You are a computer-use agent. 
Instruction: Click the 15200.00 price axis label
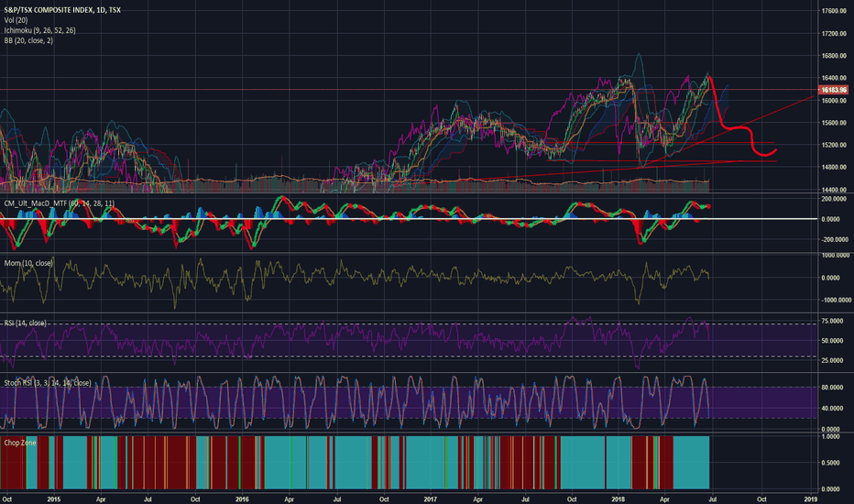[x=835, y=146]
